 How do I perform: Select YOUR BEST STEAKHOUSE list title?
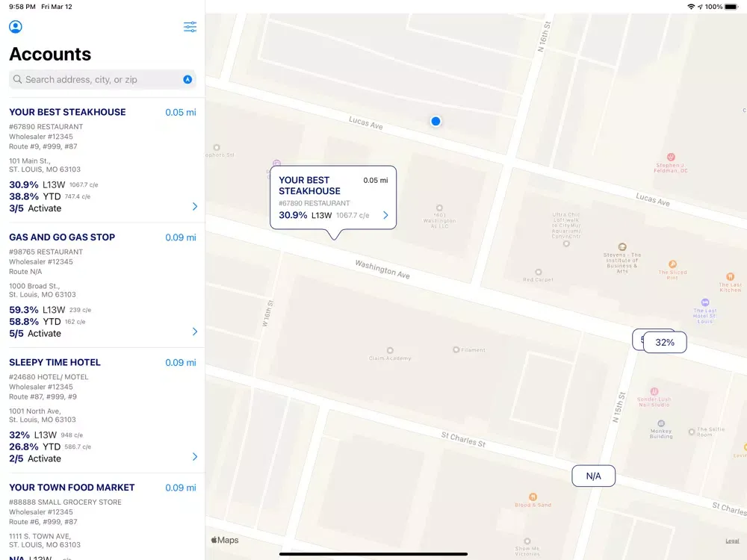point(68,112)
